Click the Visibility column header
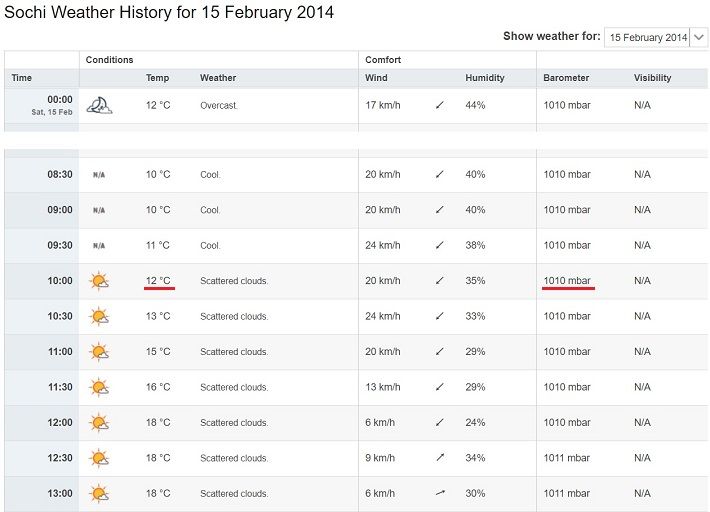 click(x=652, y=78)
